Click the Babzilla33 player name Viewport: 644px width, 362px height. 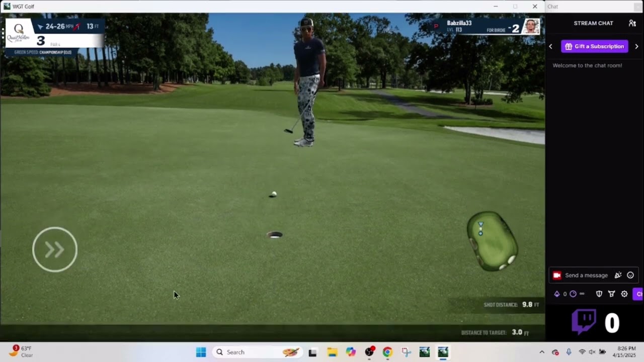pyautogui.click(x=459, y=23)
